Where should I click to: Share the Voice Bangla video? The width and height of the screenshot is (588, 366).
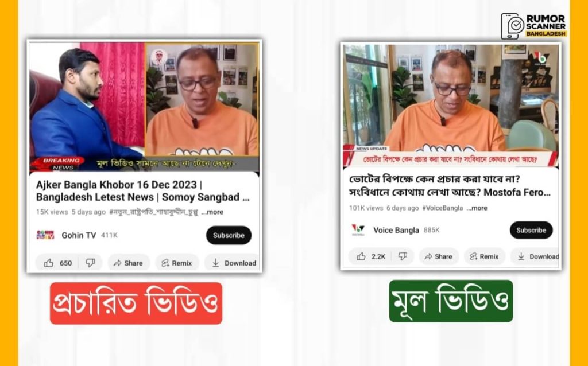438,256
